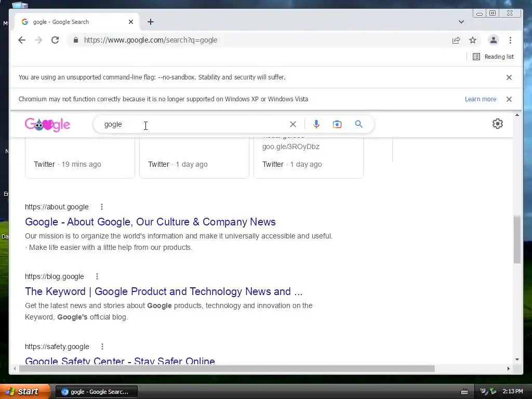
Task: Click the horizontal scrollbar left arrow
Action: click(x=14, y=368)
